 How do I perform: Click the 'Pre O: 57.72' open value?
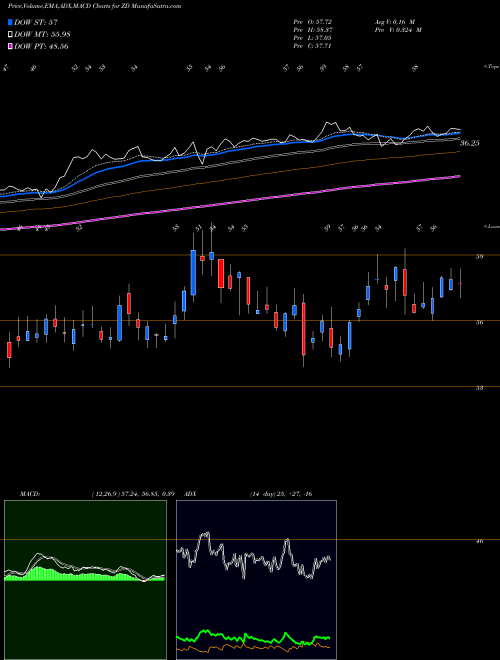[315, 21]
